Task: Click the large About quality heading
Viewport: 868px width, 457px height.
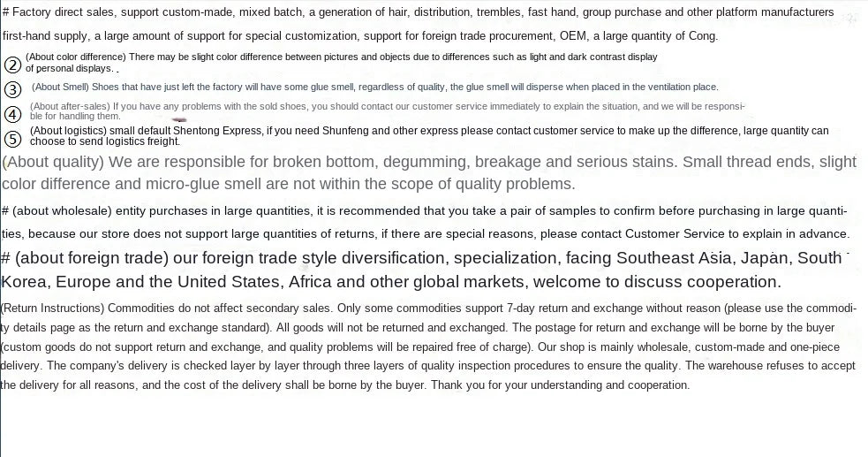Action: (x=53, y=162)
